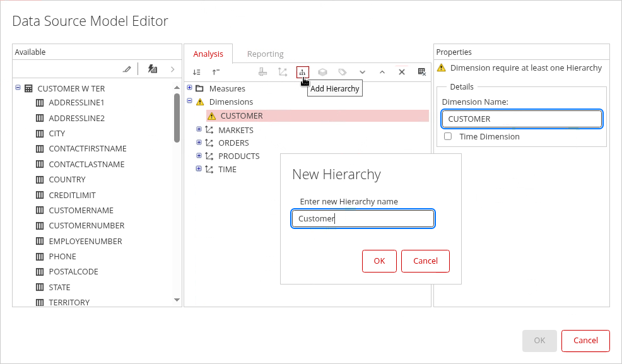The width and height of the screenshot is (622, 364).
Task: Collapse the CUSTOMER W TER table
Action: 18,88
